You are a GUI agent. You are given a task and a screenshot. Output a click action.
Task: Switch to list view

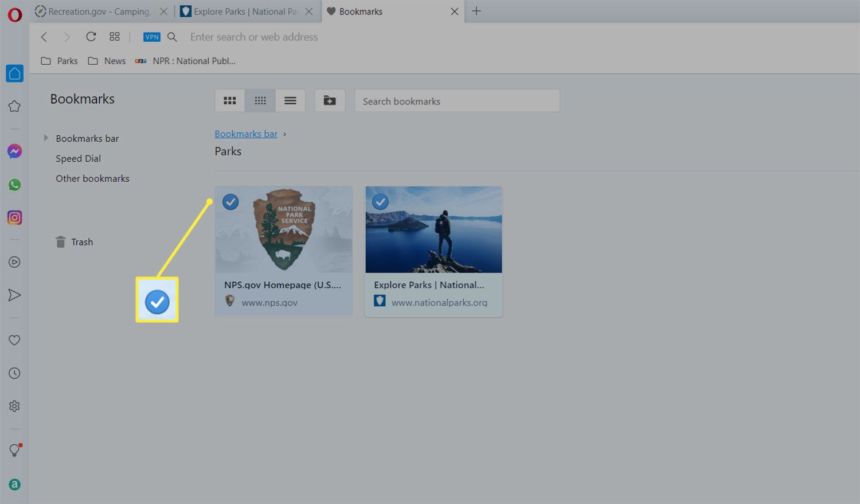(x=291, y=100)
